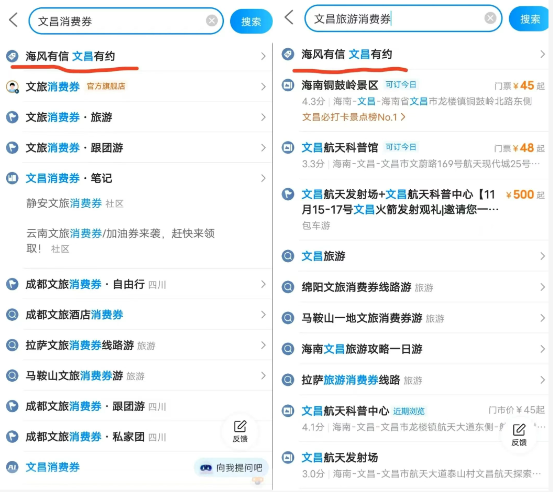The image size is (553, 492).
Task: Tap 向我提问吧 assistant button
Action: tap(231, 468)
